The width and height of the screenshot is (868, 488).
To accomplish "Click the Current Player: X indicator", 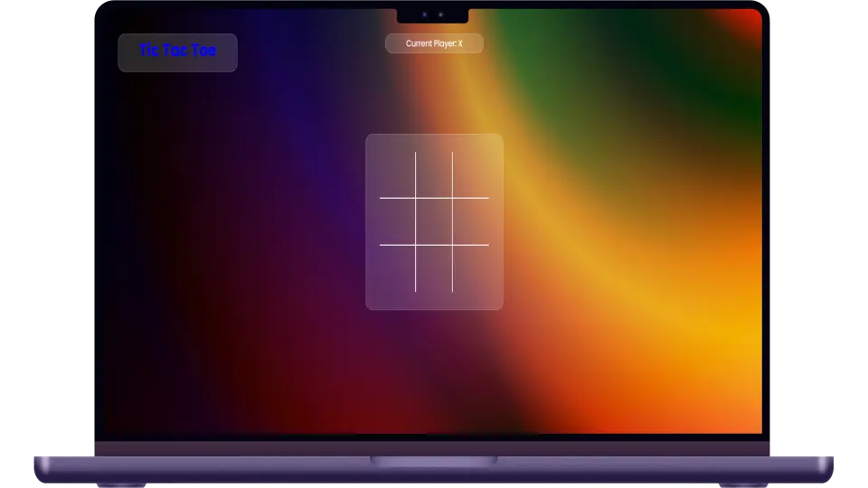I will pyautogui.click(x=434, y=43).
